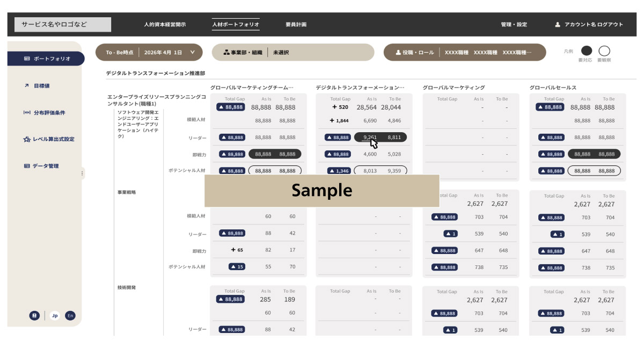Open the ポートフォリオ sidebar item
This screenshot has height=348, width=644.
point(46,59)
